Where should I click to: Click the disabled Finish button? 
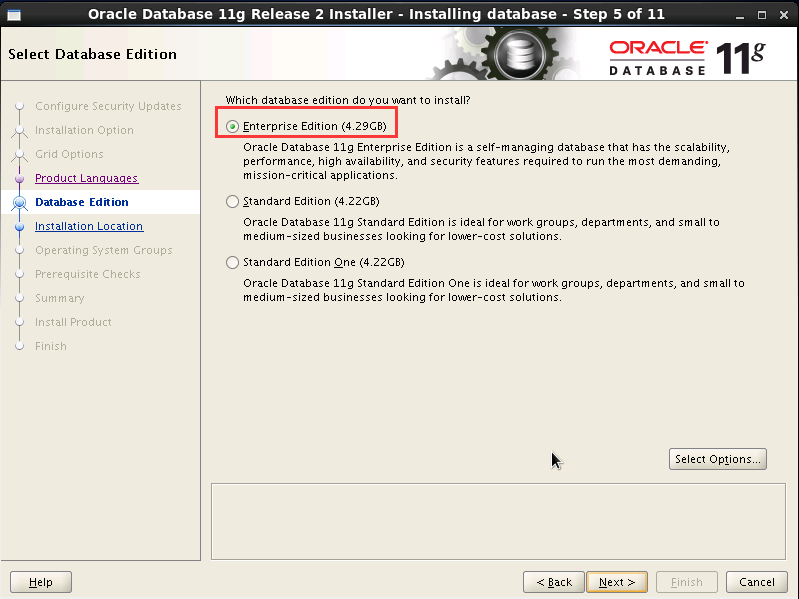686,582
